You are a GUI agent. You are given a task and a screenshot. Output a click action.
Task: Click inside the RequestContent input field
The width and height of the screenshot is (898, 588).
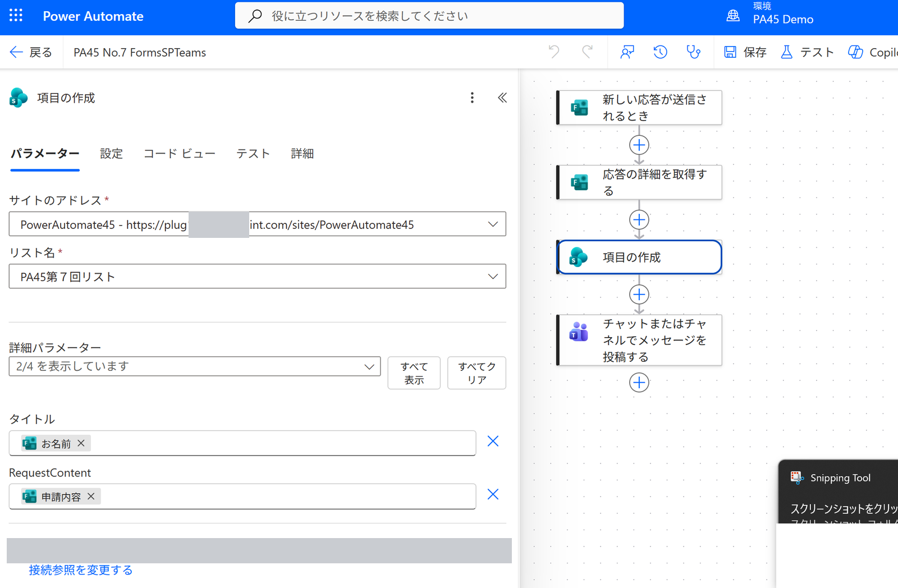tap(242, 497)
